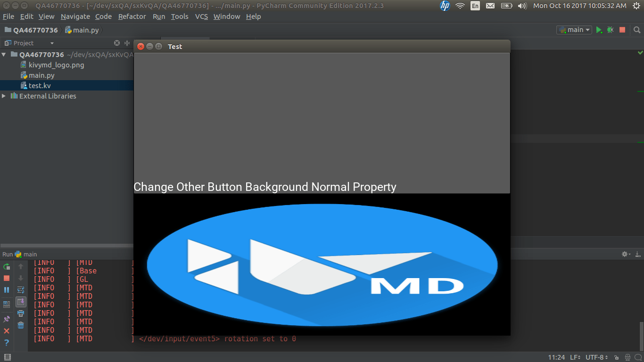Stop the running application
The image size is (644, 362).
(621, 30)
